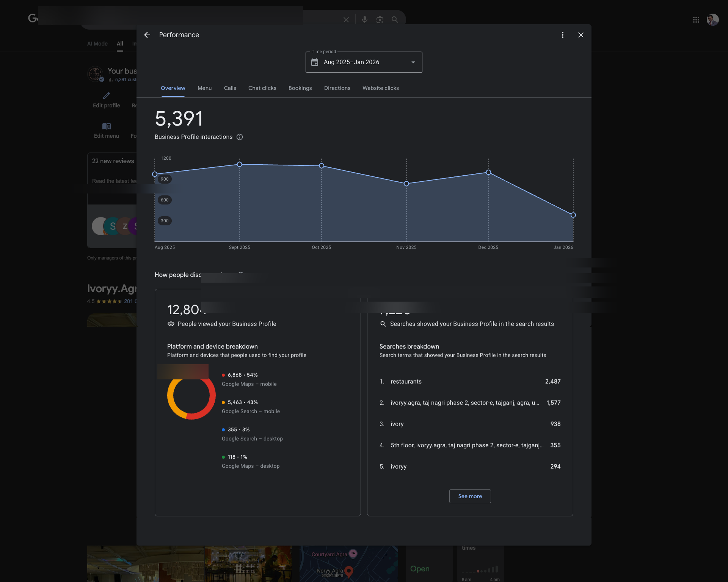728x582 pixels.
Task: Open the Website clicks tab
Action: tap(381, 88)
